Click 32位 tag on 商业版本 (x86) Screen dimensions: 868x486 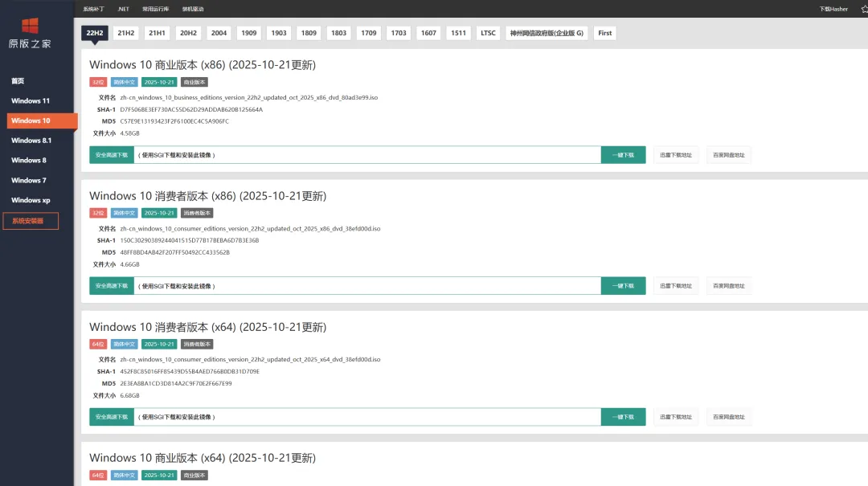98,82
